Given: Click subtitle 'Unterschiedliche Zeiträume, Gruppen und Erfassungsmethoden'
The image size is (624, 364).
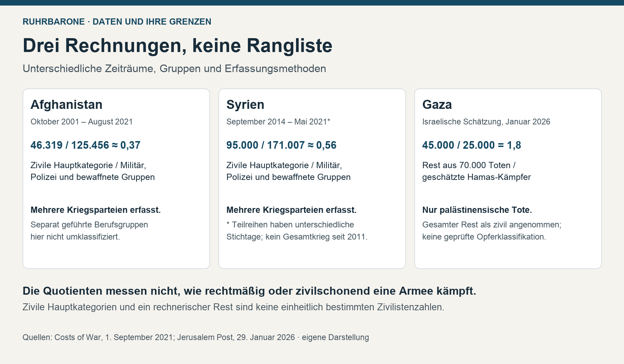Looking at the screenshot, I should point(174,69).
